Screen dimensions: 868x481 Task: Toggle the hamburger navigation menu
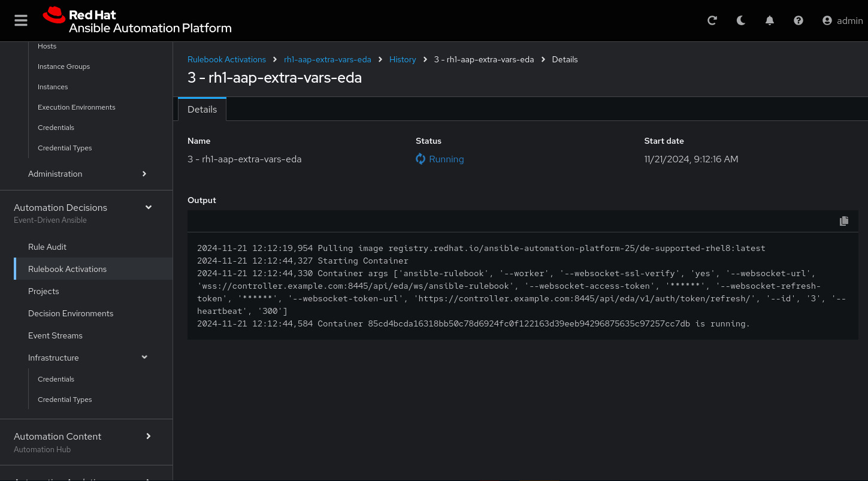pos(21,20)
